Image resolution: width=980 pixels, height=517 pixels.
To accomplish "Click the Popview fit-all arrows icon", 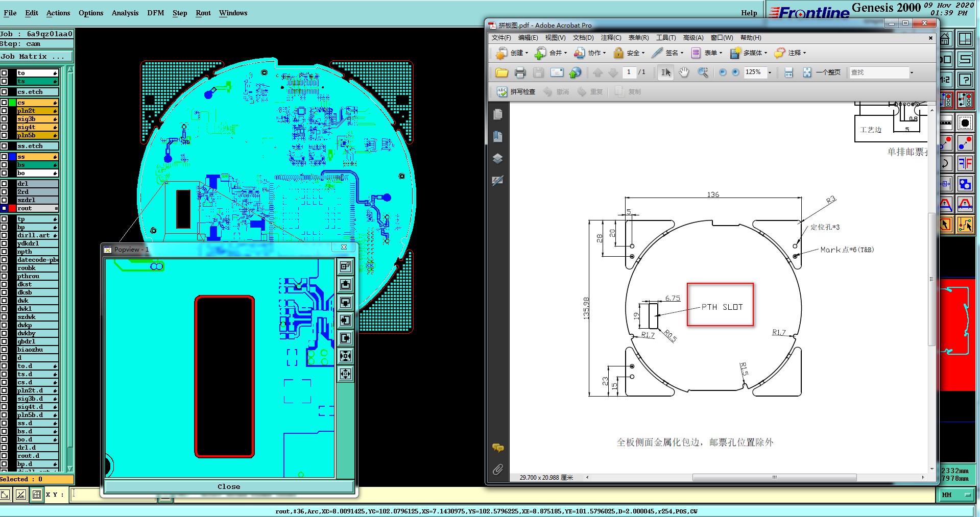I will (x=346, y=374).
